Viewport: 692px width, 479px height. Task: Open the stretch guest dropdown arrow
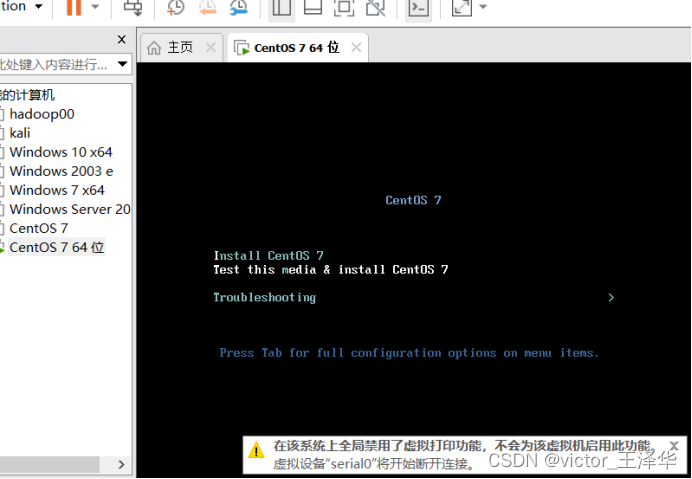483,7
